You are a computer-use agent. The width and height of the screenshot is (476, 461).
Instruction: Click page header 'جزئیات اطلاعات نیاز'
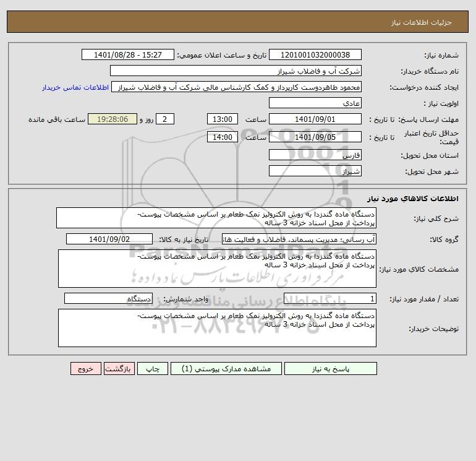tap(422, 22)
